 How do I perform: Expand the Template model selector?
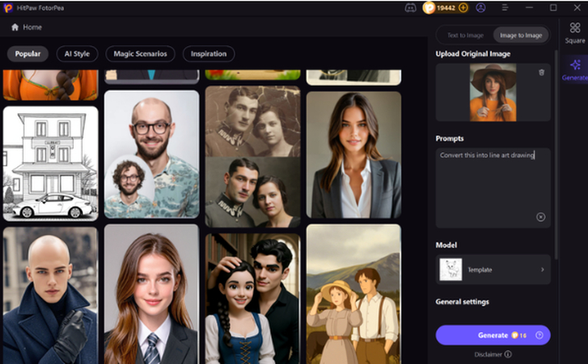tap(493, 269)
